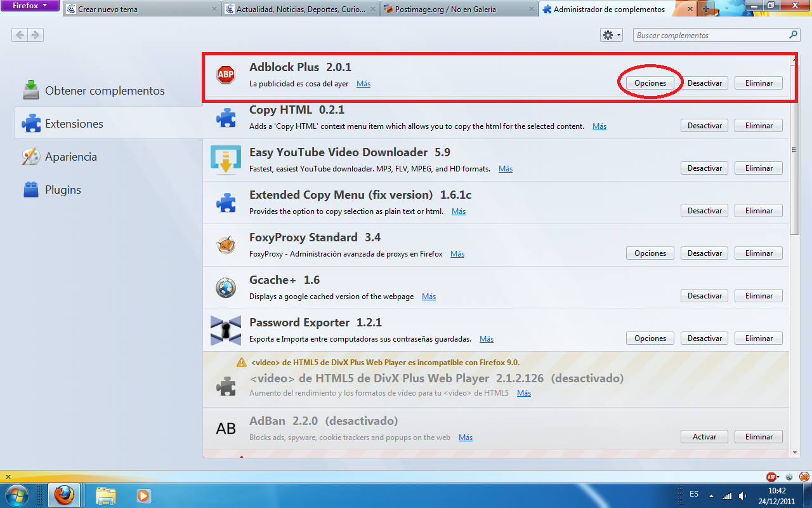
Task: Go forward with the forward arrow button
Action: click(x=36, y=35)
